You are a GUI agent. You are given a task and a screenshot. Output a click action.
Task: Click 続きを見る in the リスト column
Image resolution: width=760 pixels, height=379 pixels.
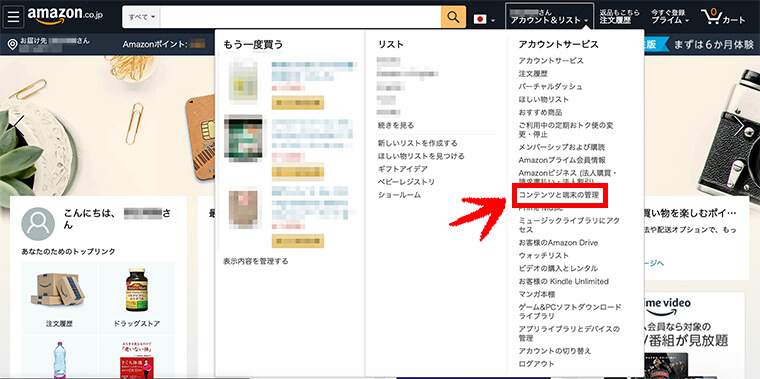click(x=396, y=125)
